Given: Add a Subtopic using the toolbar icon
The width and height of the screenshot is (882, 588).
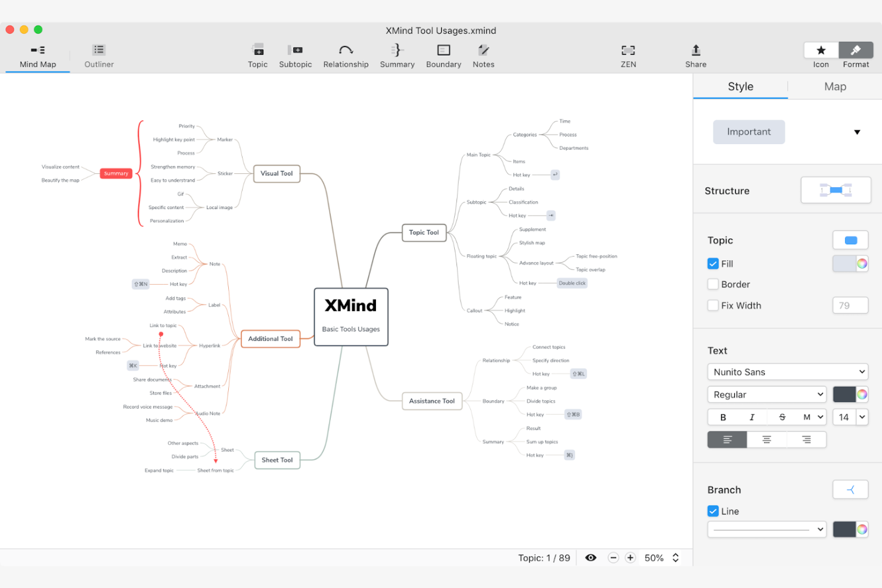Looking at the screenshot, I should click(295, 55).
